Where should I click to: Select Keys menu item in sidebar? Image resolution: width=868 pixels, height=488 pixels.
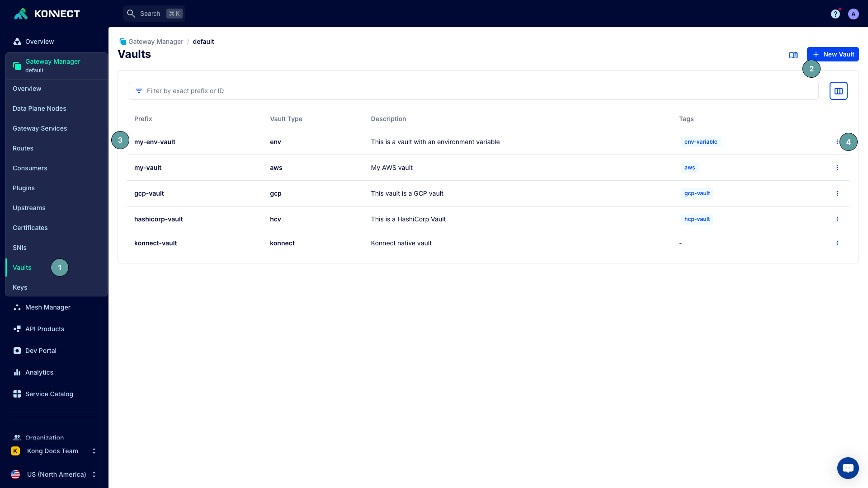click(x=20, y=287)
